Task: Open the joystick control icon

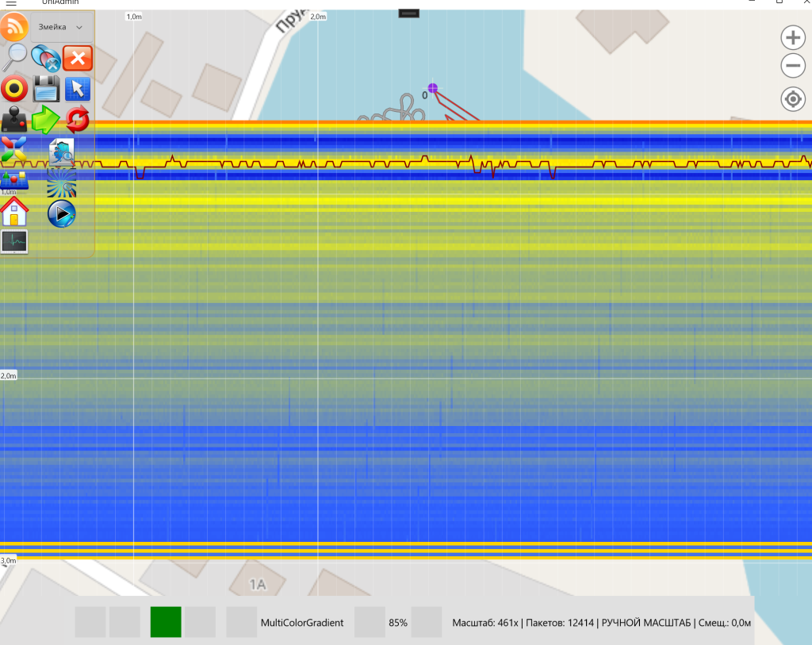Action: point(14,120)
